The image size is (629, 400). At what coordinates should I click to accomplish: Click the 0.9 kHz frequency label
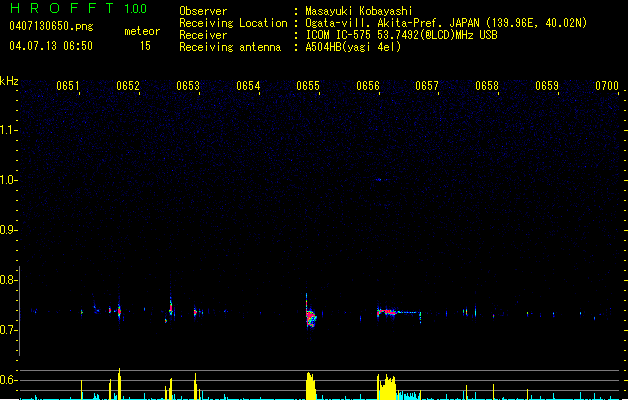pyautogui.click(x=7, y=230)
